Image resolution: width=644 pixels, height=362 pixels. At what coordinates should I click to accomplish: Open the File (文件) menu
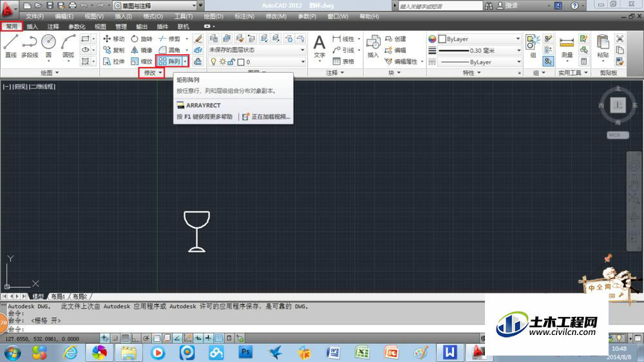(x=35, y=17)
